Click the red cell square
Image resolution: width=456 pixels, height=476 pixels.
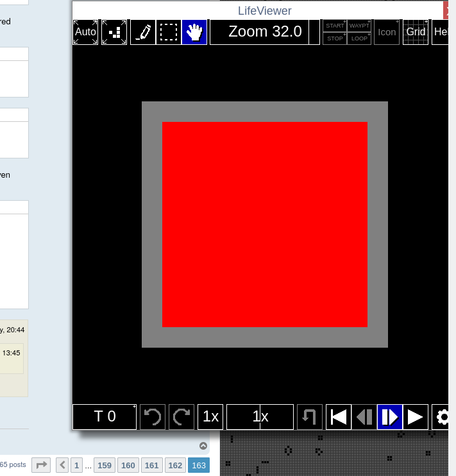click(x=265, y=225)
